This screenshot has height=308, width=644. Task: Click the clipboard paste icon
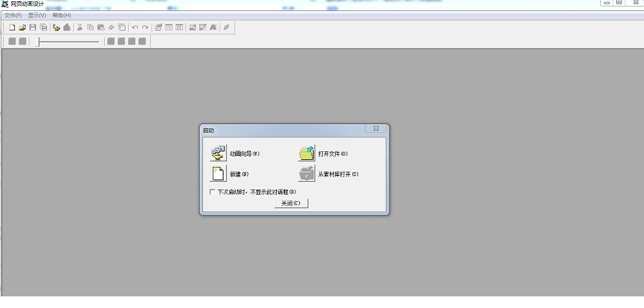pos(101,28)
